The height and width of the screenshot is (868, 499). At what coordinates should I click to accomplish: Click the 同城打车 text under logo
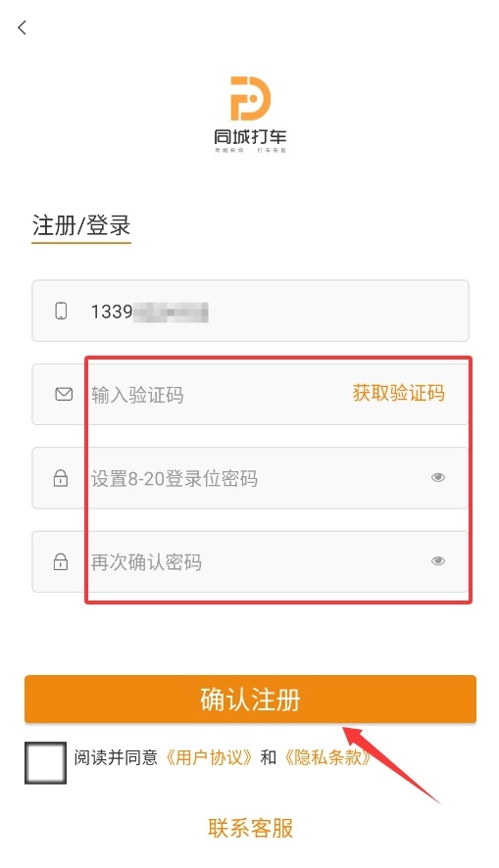pos(250,137)
